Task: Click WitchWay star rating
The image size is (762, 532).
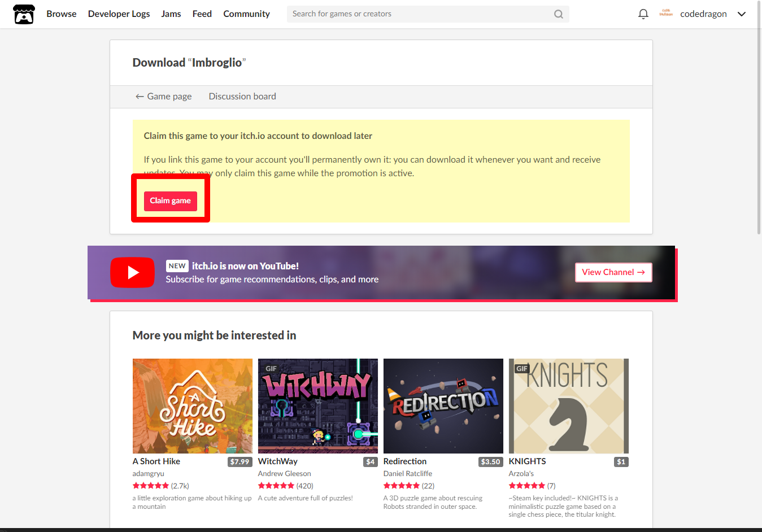Action: pos(276,486)
